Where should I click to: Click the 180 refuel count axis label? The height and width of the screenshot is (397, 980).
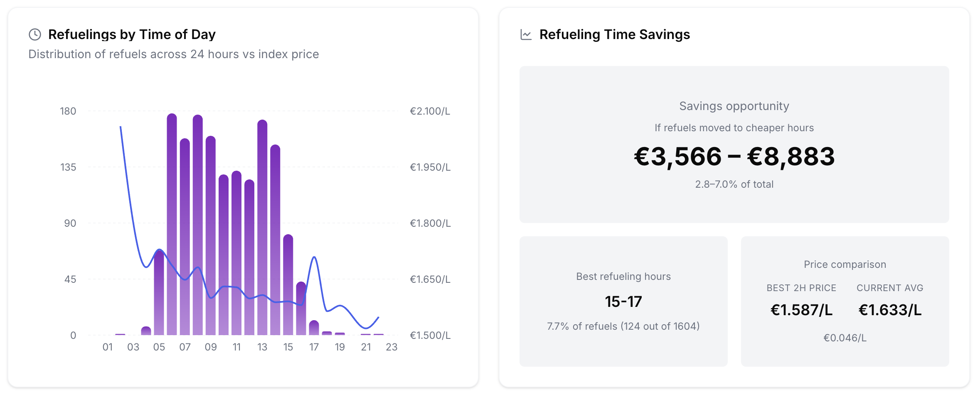pos(68,111)
